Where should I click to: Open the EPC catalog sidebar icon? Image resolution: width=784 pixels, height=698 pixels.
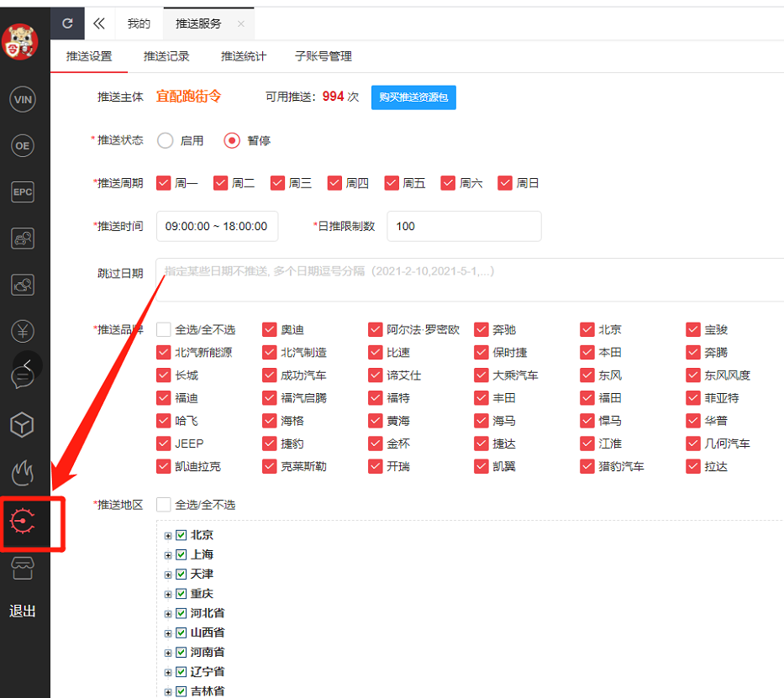click(x=23, y=192)
